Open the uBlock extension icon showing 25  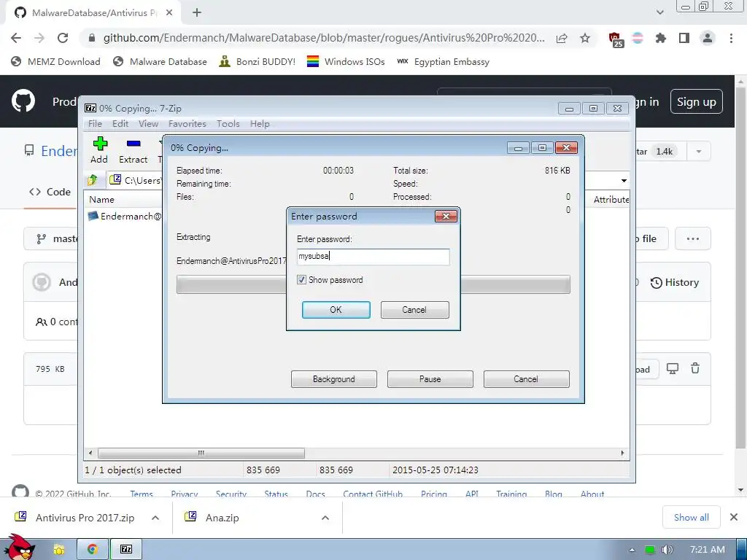click(x=616, y=39)
